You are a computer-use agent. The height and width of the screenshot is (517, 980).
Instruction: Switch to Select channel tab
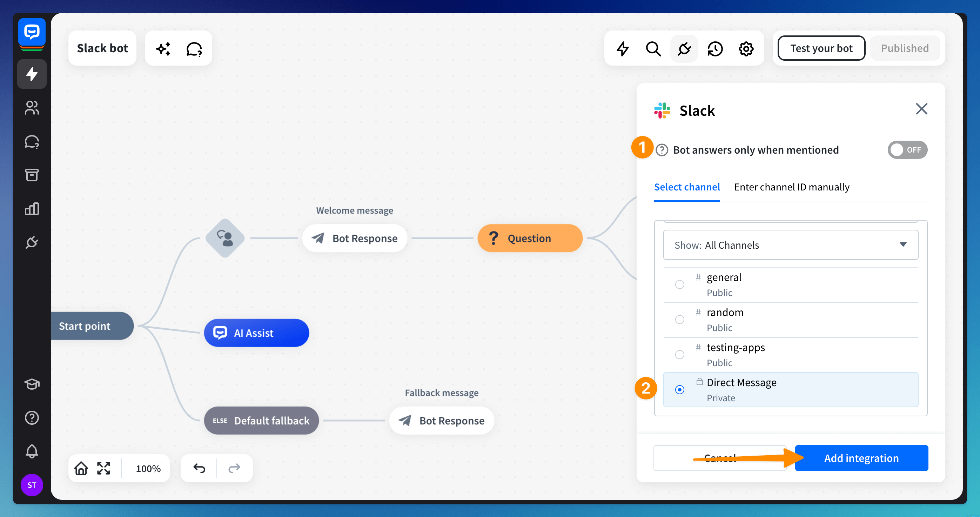[x=687, y=187]
